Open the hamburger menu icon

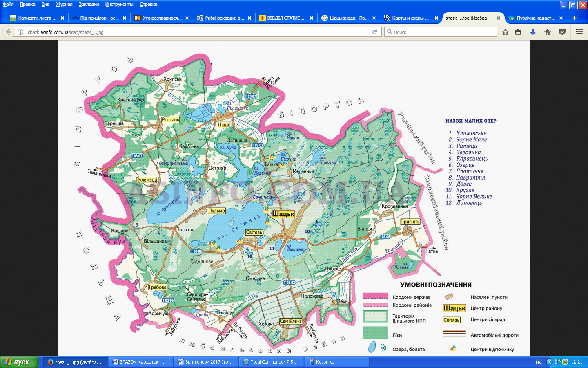click(579, 32)
